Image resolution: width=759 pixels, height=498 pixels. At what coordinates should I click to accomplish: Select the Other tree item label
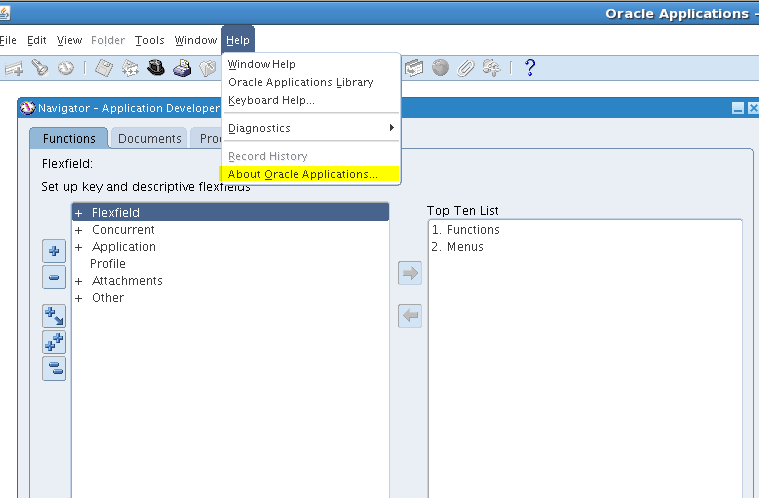tap(108, 298)
